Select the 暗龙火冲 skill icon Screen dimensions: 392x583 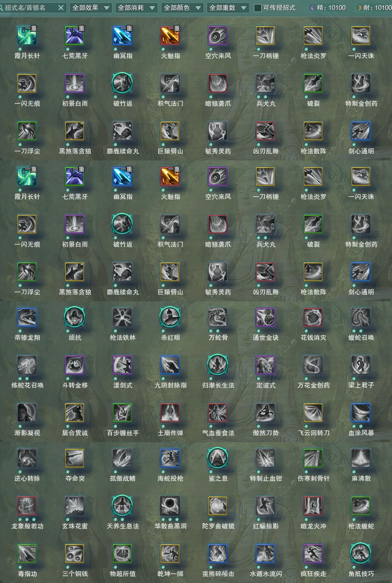314,506
